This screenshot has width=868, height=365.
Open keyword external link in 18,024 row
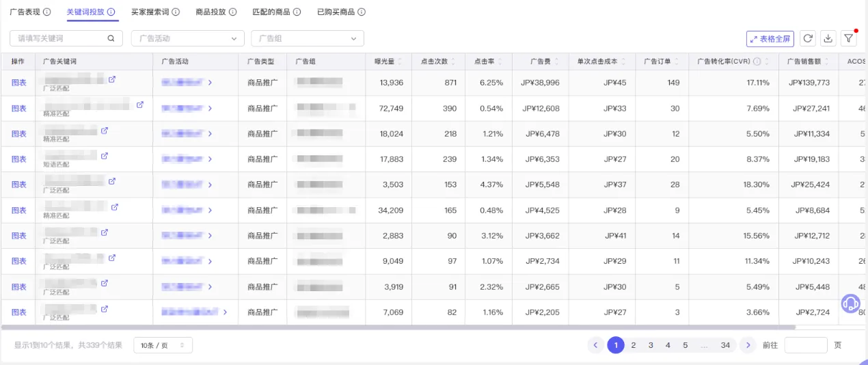point(105,130)
